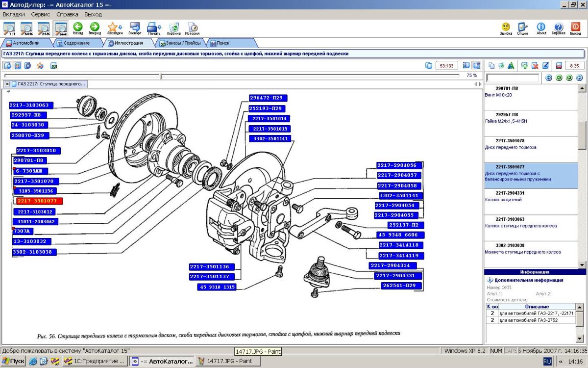
Task: Click Выход in the menu bar
Action: [93, 14]
